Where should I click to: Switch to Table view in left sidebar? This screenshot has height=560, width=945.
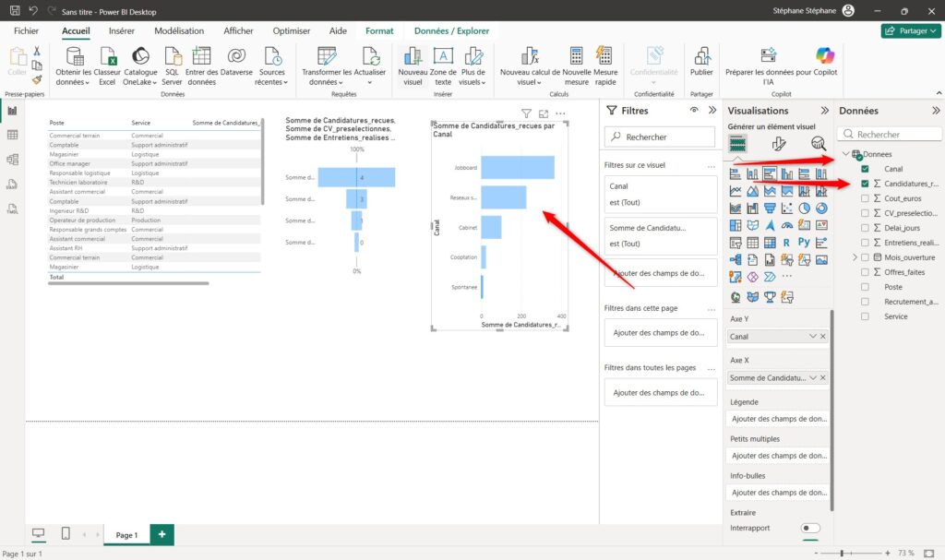pyautogui.click(x=12, y=135)
